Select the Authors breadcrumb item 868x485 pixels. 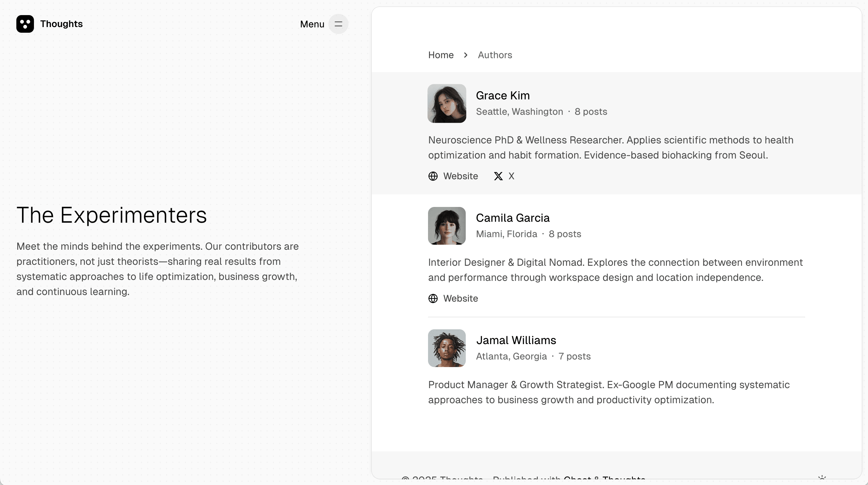click(x=494, y=55)
